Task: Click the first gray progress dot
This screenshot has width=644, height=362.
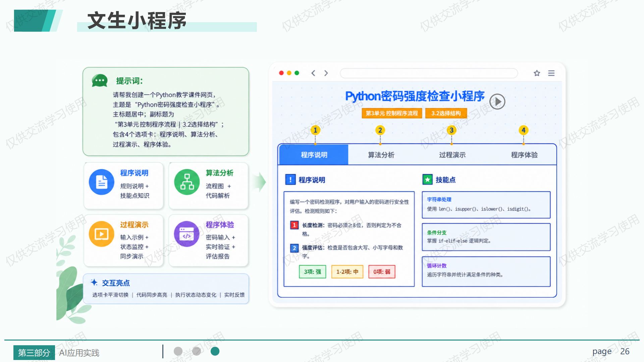Action: click(178, 351)
